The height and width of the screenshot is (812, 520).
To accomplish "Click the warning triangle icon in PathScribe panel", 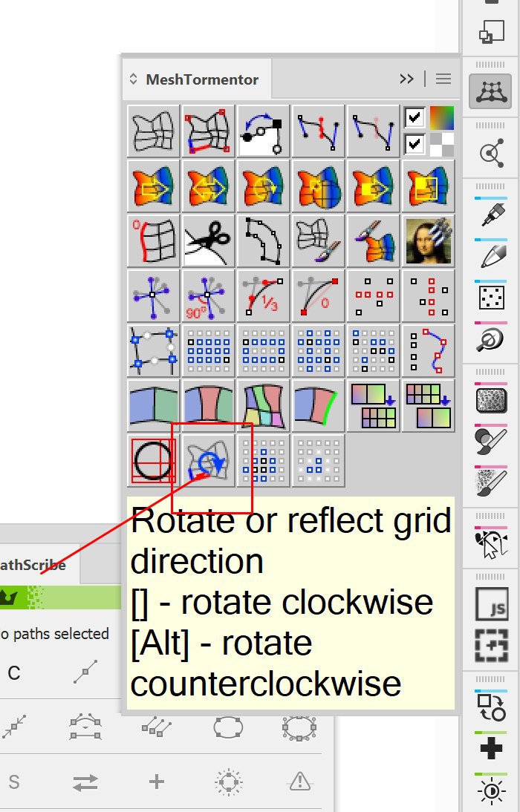I will click(x=299, y=781).
